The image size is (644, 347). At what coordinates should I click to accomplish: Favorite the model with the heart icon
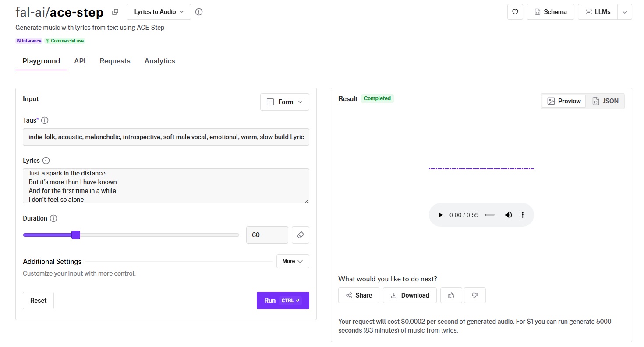pos(515,12)
